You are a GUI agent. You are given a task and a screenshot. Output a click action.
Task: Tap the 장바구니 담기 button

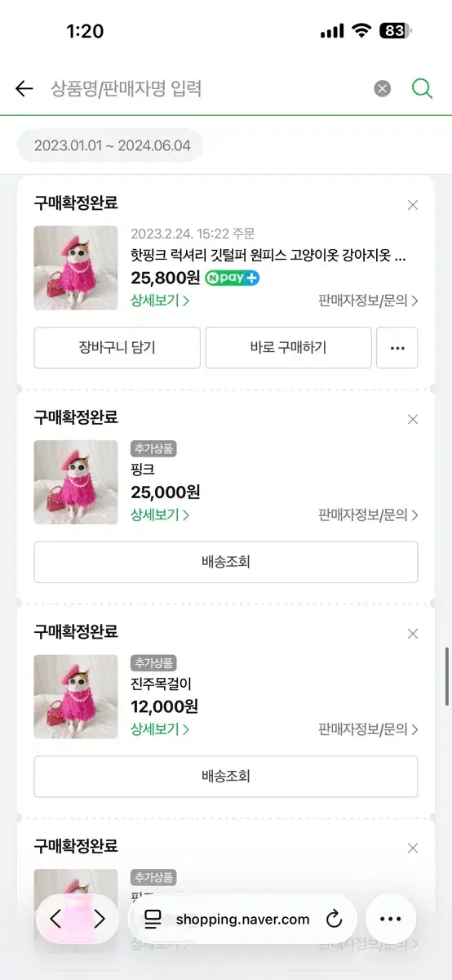[x=117, y=348]
